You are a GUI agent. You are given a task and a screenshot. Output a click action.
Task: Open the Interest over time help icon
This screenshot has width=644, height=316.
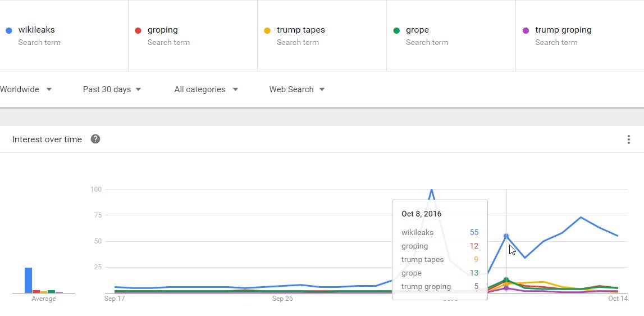(95, 139)
